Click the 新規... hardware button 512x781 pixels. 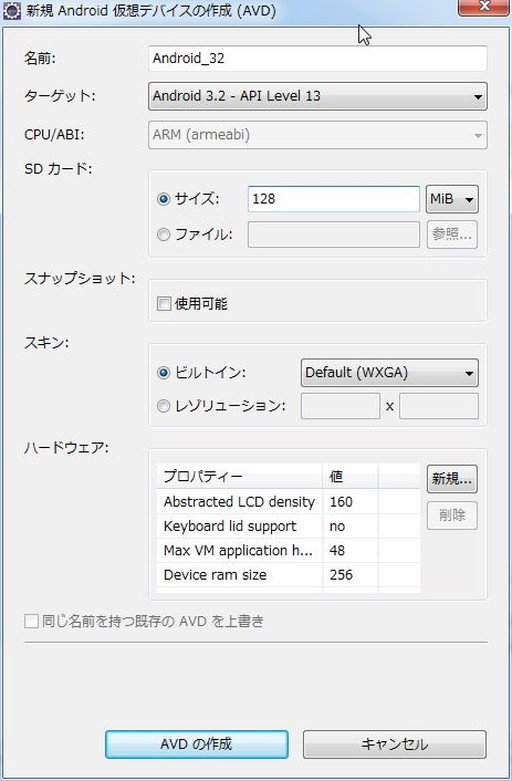452,479
